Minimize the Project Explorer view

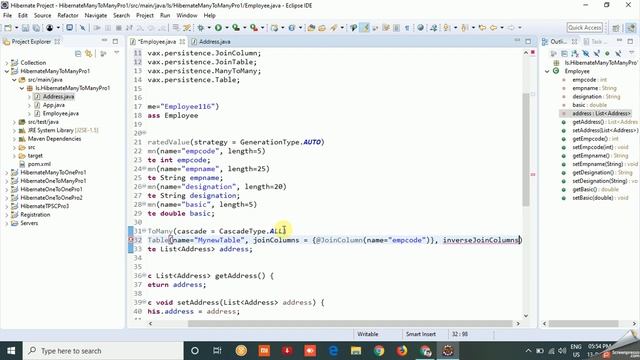tap(104, 41)
